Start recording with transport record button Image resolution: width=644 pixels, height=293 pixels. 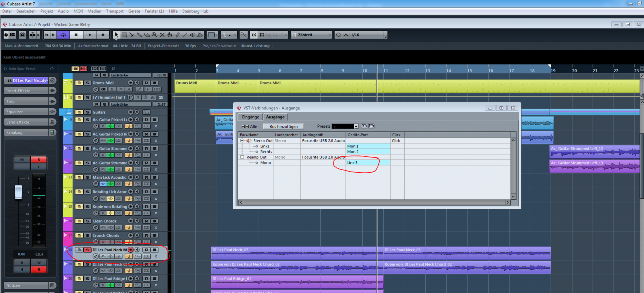pos(103,35)
